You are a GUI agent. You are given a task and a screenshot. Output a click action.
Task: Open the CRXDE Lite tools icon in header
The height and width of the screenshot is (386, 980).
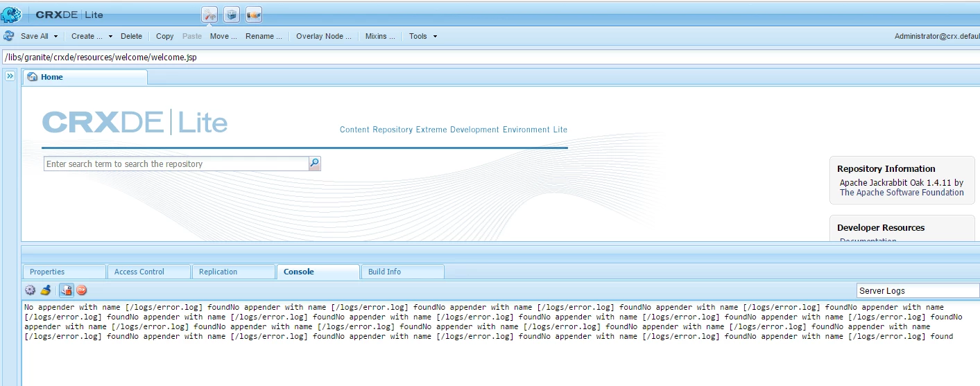click(209, 15)
